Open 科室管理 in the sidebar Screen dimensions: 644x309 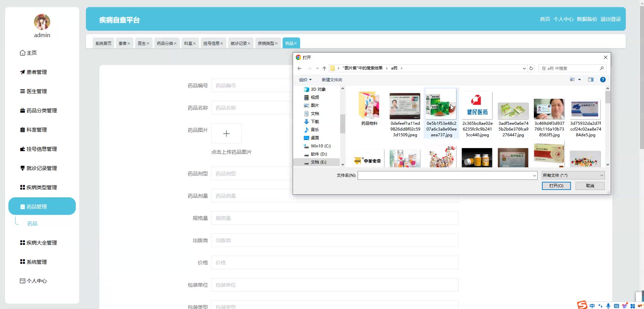[33, 130]
